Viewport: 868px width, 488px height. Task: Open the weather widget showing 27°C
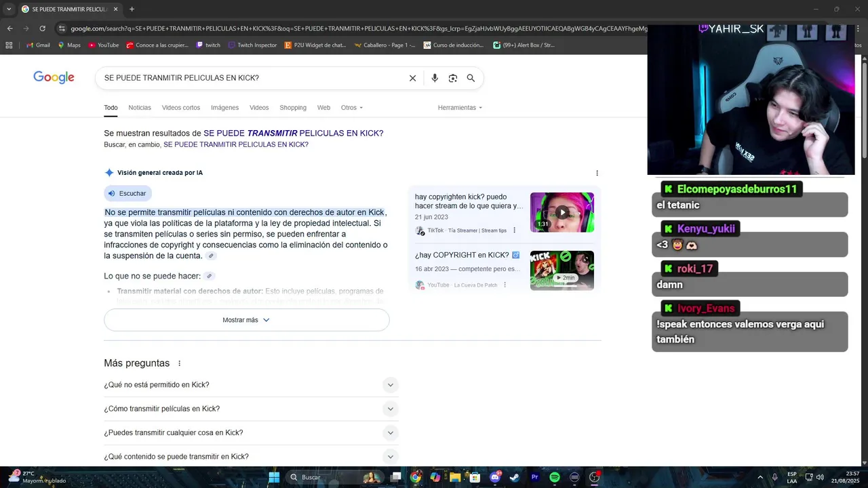click(x=37, y=477)
